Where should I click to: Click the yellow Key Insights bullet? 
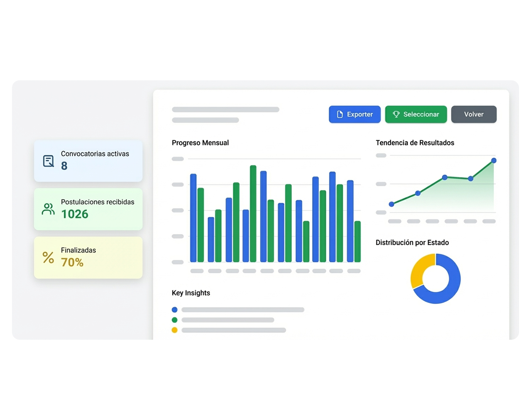[174, 330]
